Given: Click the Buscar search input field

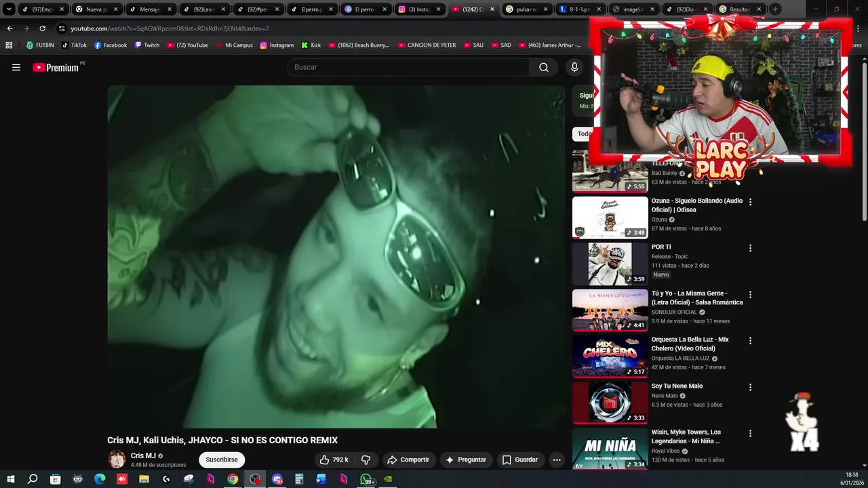Looking at the screenshot, I should (408, 67).
